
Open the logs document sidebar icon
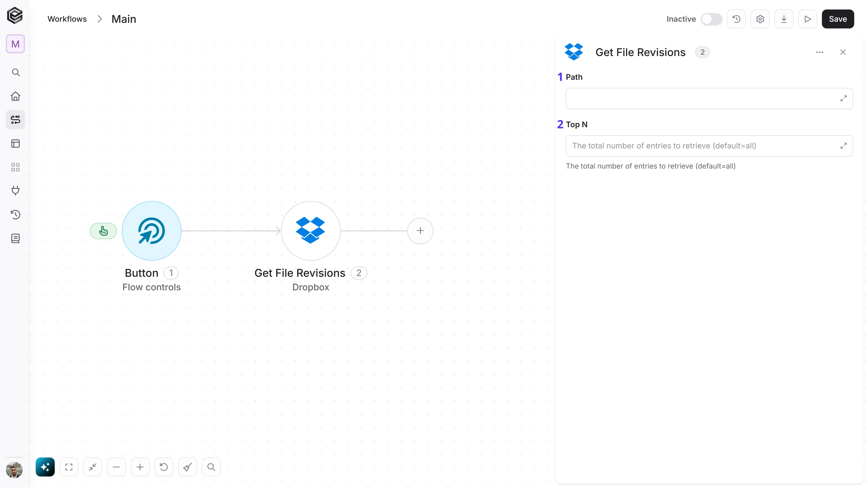[16, 238]
